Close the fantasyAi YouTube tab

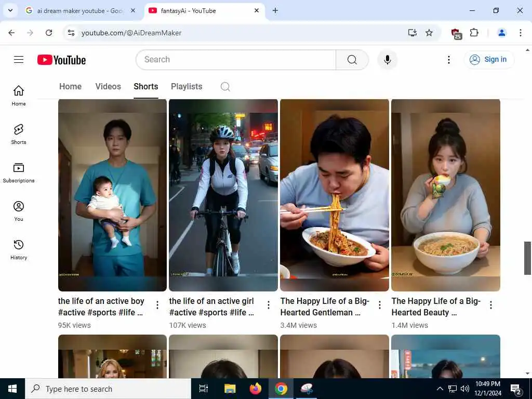click(x=257, y=10)
